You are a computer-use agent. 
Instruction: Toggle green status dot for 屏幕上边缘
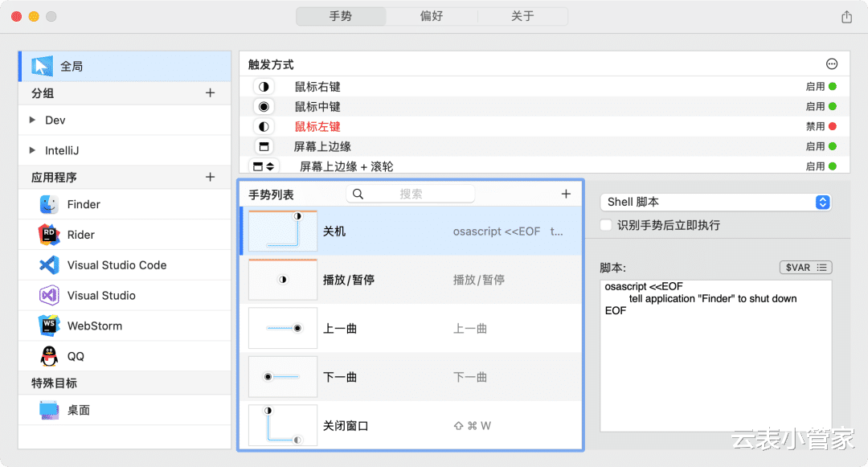(x=833, y=146)
